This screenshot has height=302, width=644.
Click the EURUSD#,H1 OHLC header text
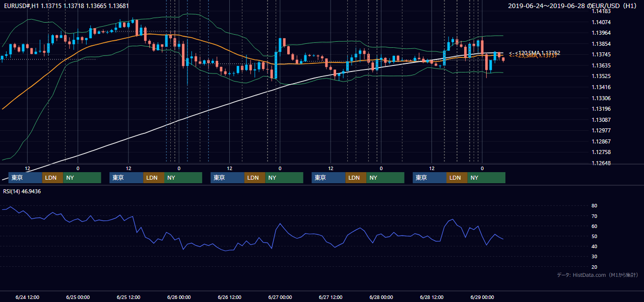[66, 6]
